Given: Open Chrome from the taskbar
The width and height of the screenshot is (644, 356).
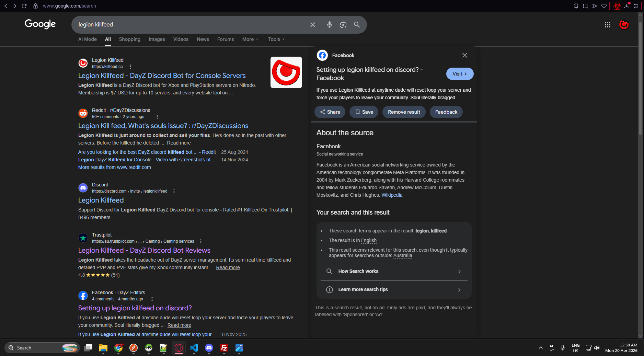Looking at the screenshot, I should click(118, 348).
